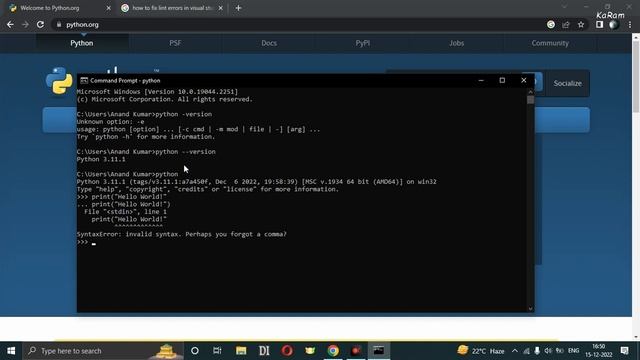This screenshot has height=360, width=640.
Task: Open the ENG language indicator
Action: tap(573, 351)
